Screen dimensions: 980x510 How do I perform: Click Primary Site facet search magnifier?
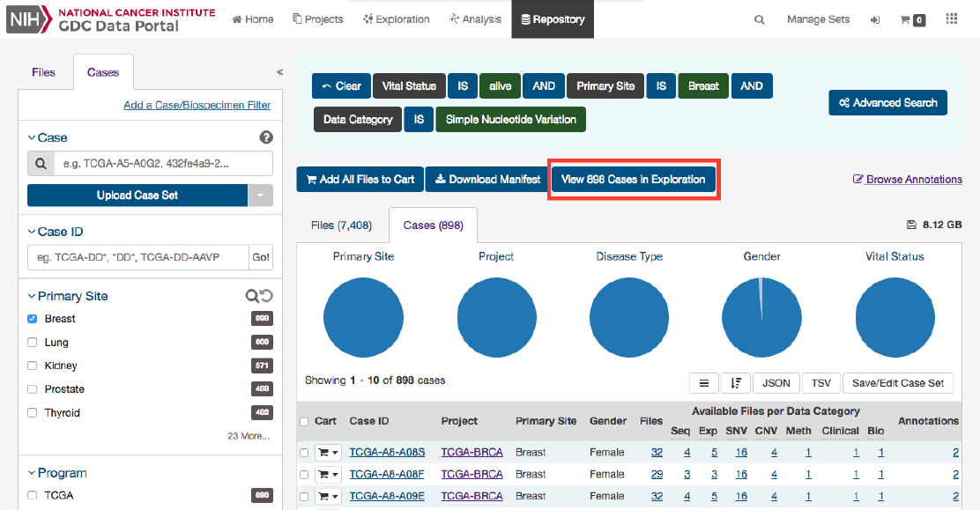click(251, 296)
